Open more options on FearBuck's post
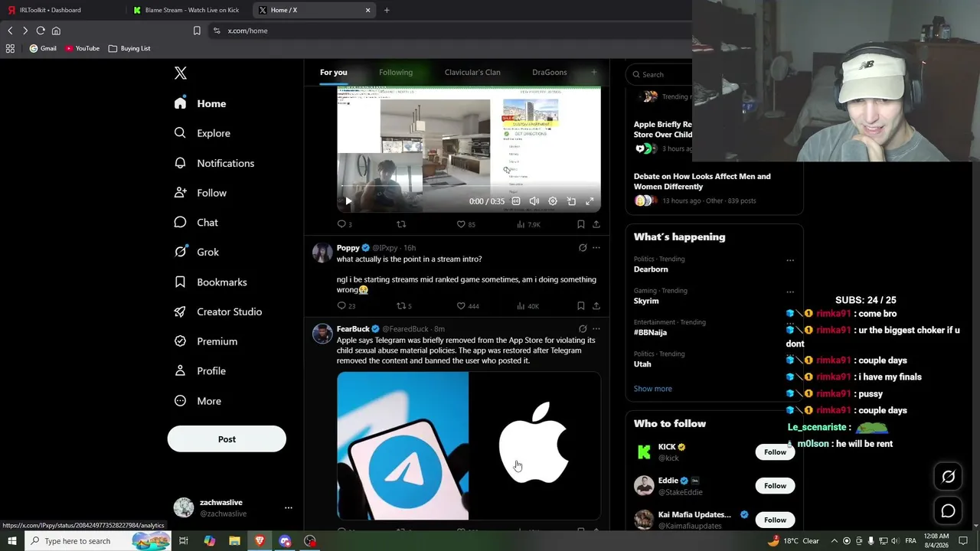 coord(596,329)
